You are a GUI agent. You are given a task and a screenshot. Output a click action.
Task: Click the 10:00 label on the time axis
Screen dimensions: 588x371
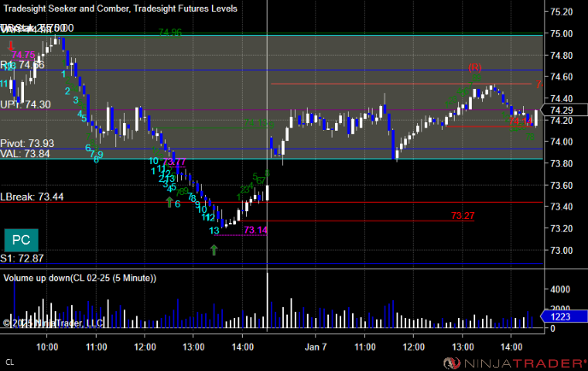tap(47, 347)
